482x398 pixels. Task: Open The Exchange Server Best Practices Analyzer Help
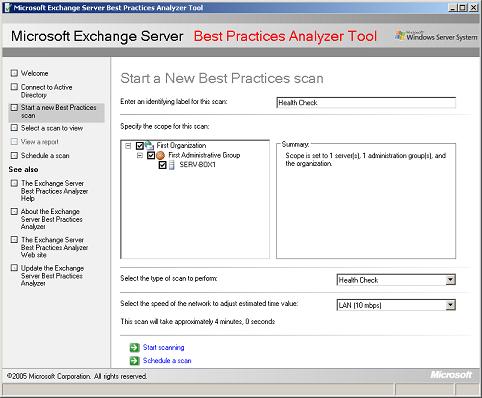[x=54, y=191]
